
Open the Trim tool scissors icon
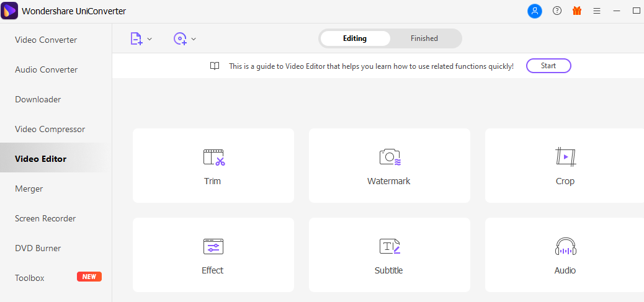coord(214,157)
